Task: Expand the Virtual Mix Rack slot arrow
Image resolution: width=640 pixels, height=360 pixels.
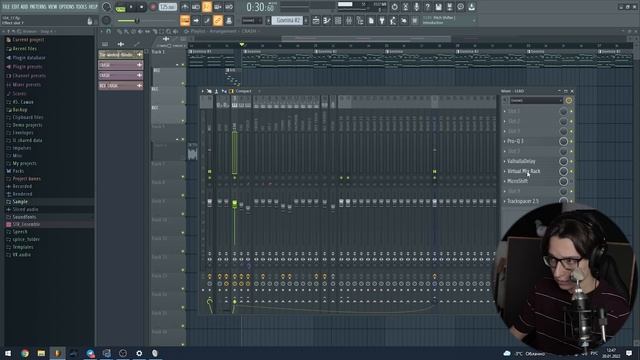Action: click(505, 171)
